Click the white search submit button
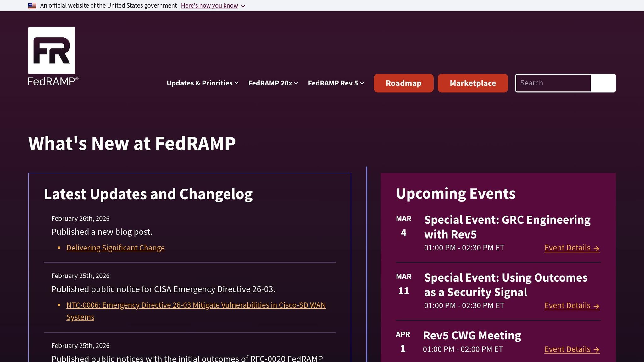644x362 pixels. pos(603,83)
